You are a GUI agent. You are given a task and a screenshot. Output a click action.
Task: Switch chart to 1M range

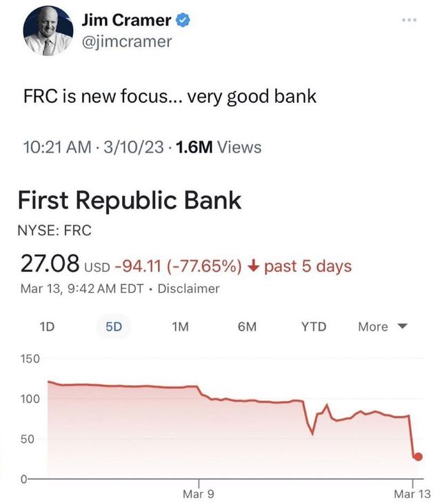pos(180,327)
